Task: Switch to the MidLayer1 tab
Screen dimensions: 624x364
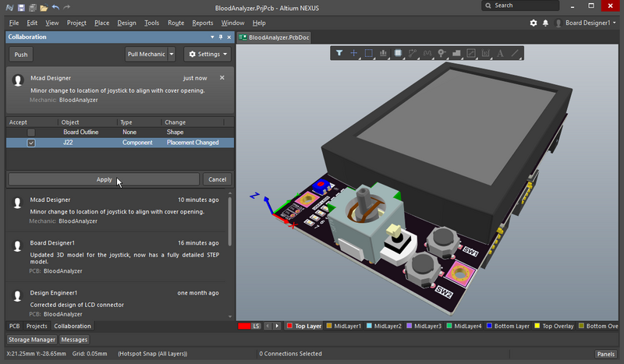Action: pyautogui.click(x=343, y=327)
